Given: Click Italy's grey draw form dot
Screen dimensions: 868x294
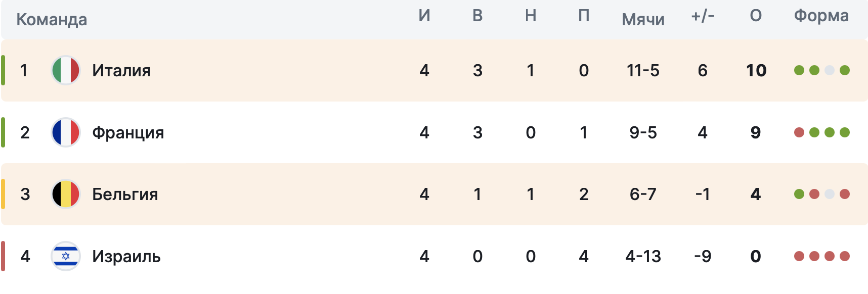Looking at the screenshot, I should pyautogui.click(x=830, y=70).
